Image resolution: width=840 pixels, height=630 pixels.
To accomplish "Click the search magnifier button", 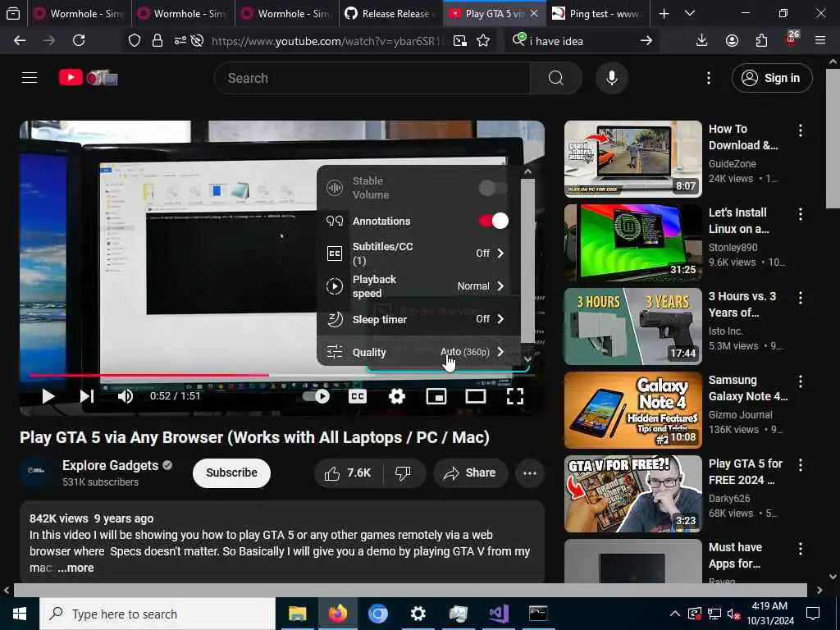I will pyautogui.click(x=555, y=78).
